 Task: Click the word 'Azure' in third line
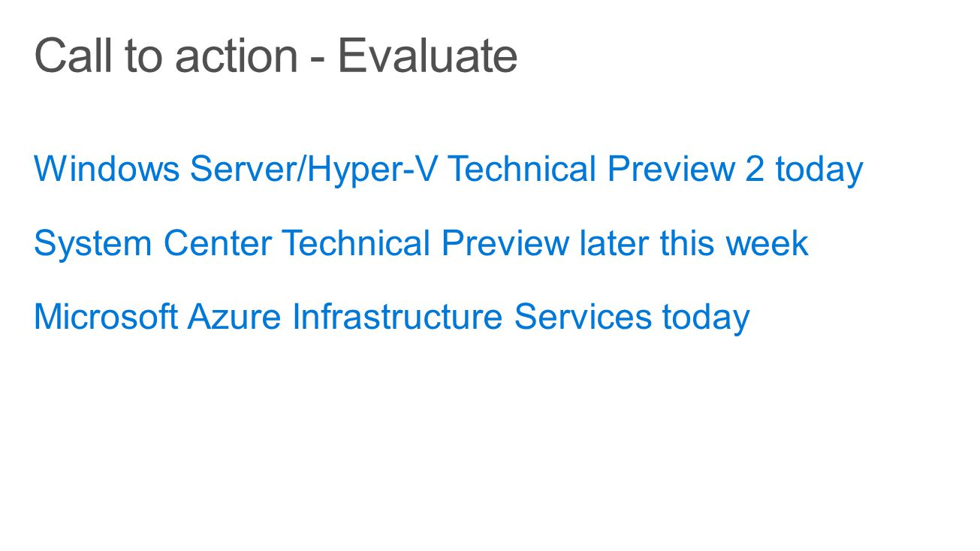point(234,317)
